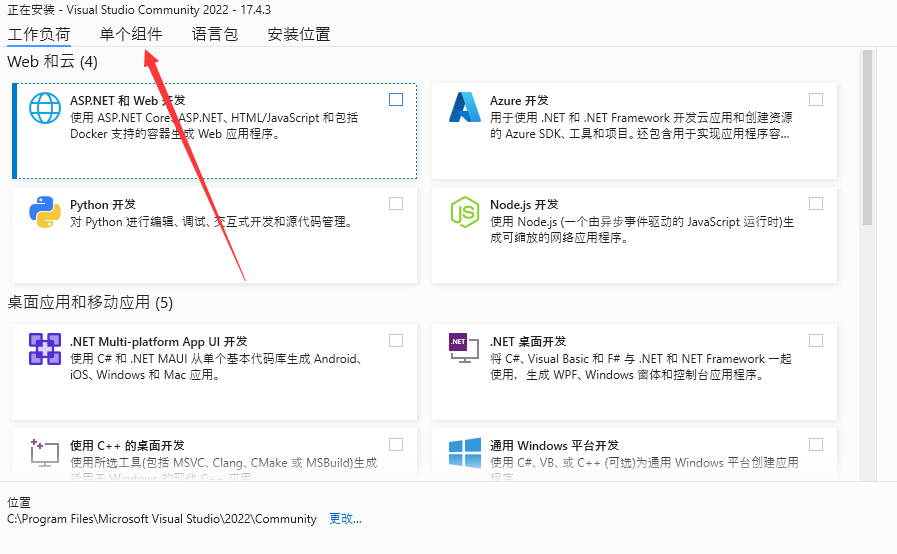Click the install path C:\Program Files text
Image resolution: width=897 pixels, height=554 pixels.
click(x=162, y=519)
